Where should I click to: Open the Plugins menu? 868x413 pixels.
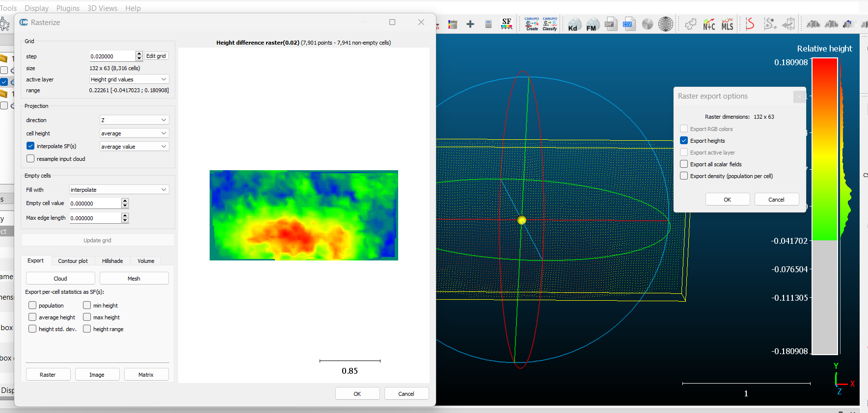pyautogui.click(x=68, y=8)
